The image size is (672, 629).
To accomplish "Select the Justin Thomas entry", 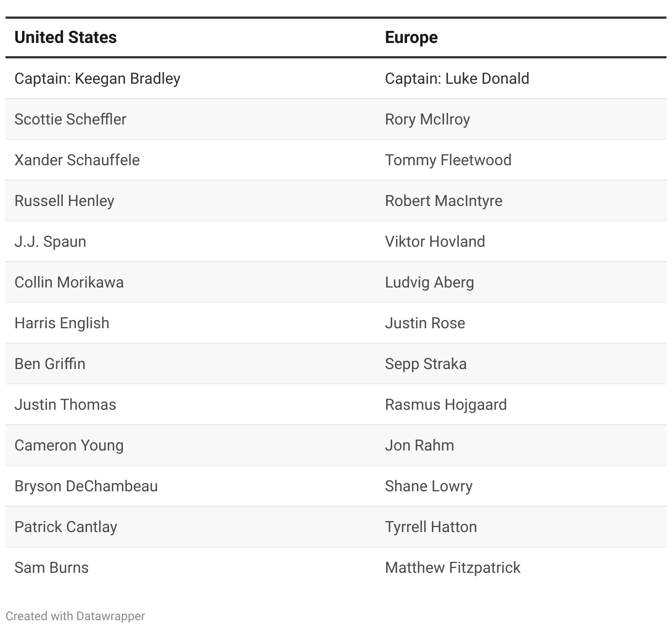I will point(65,405).
